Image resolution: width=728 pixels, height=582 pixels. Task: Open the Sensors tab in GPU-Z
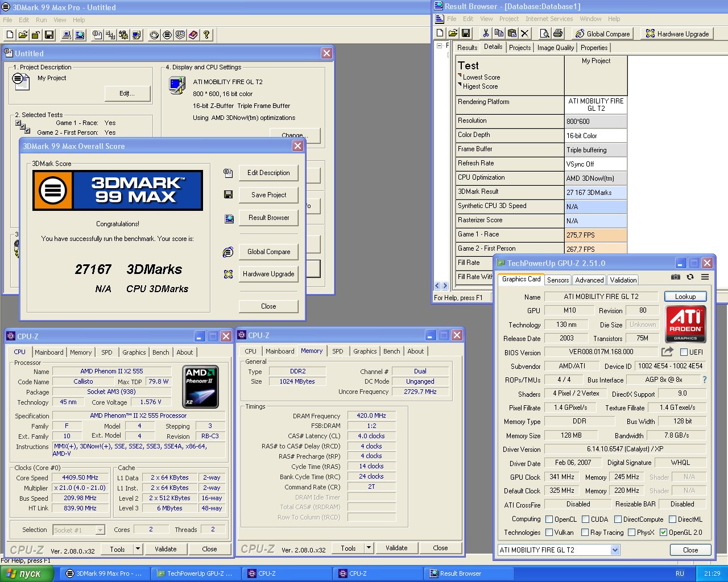point(558,280)
